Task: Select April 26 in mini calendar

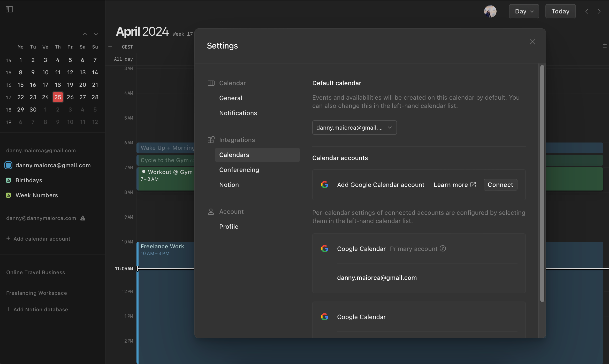Action: point(70,97)
